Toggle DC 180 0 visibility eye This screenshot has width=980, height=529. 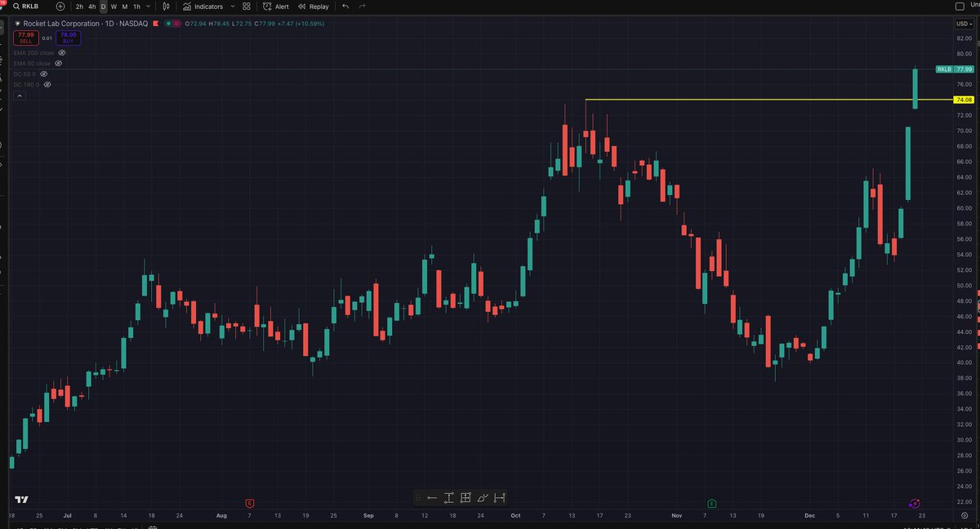coord(47,84)
